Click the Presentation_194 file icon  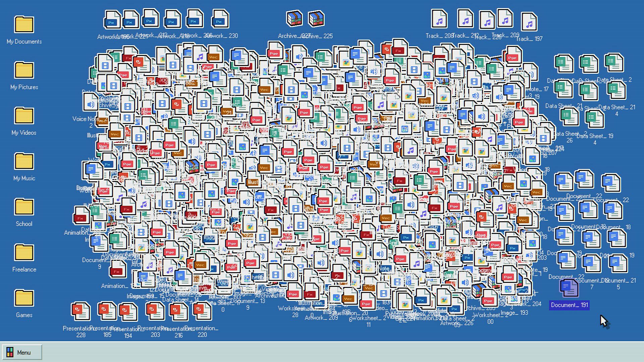[128, 312]
